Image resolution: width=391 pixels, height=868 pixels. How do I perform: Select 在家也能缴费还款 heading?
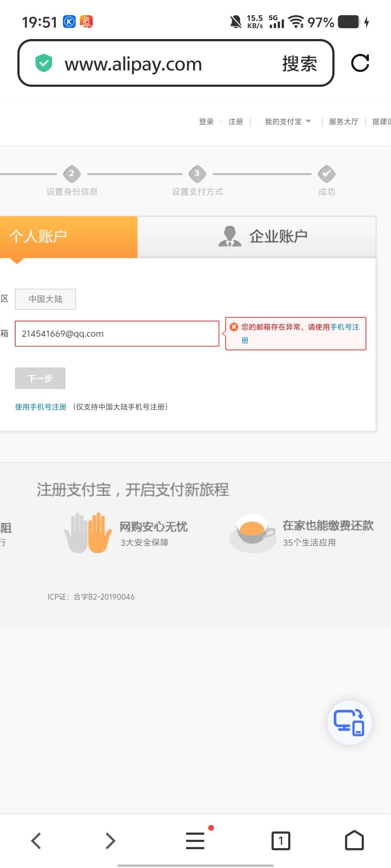point(328,526)
